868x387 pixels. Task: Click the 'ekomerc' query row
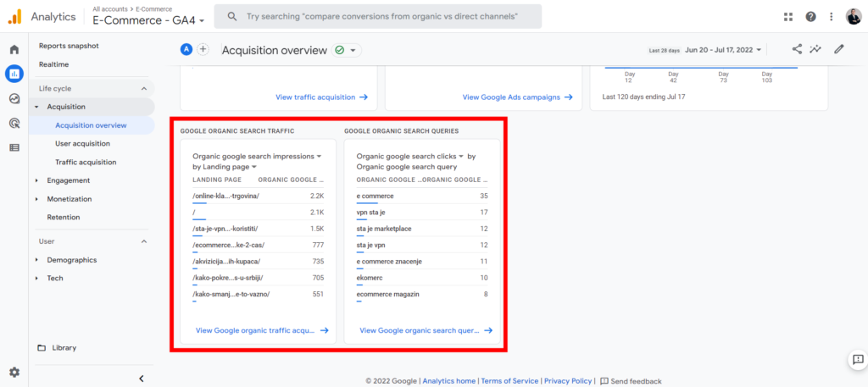click(422, 279)
